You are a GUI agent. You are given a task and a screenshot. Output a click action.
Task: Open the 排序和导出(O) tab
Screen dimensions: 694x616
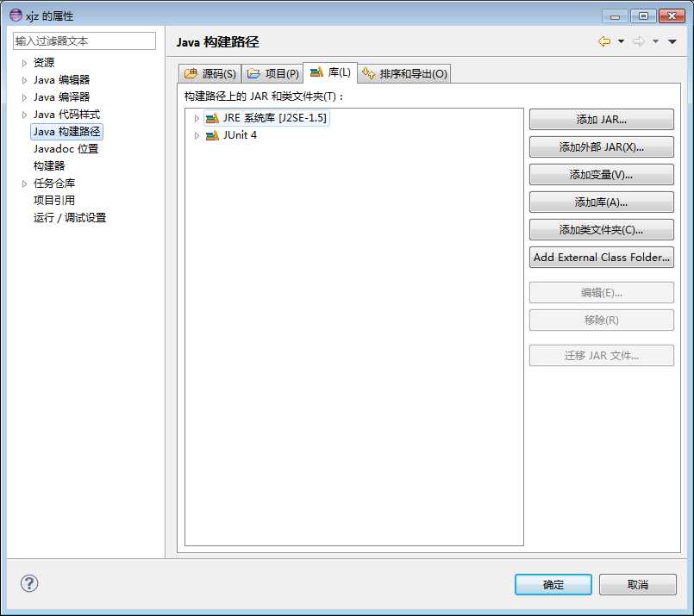404,73
